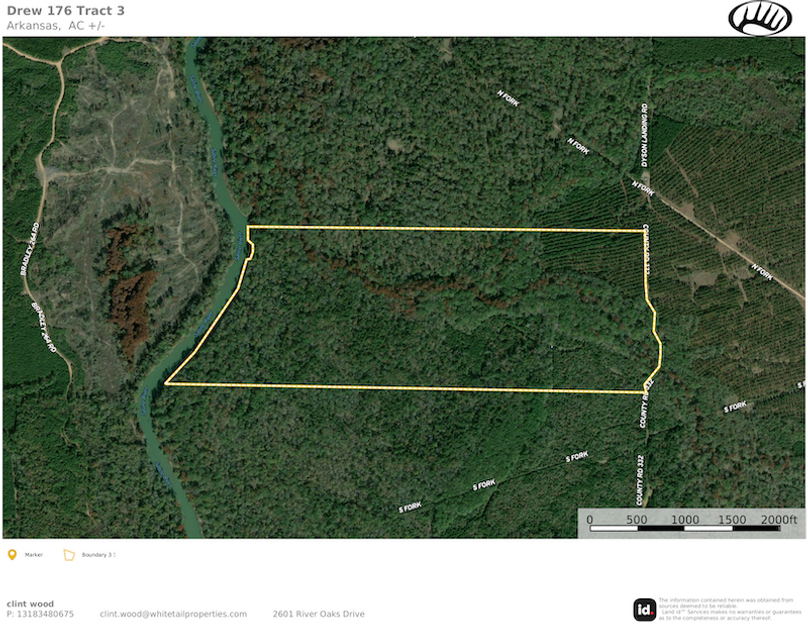Click the 2601 River Oaks Drive address
This screenshot has width=808, height=624.
click(318, 614)
